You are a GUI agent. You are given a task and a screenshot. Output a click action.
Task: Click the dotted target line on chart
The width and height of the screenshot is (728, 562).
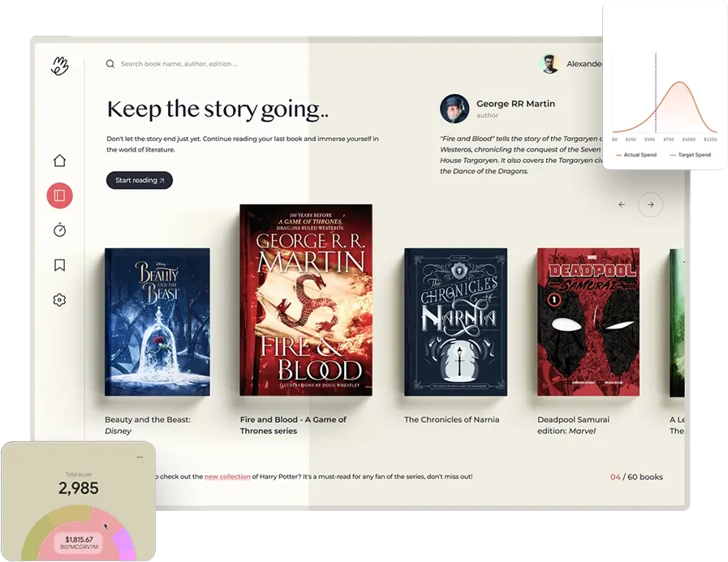point(656,92)
